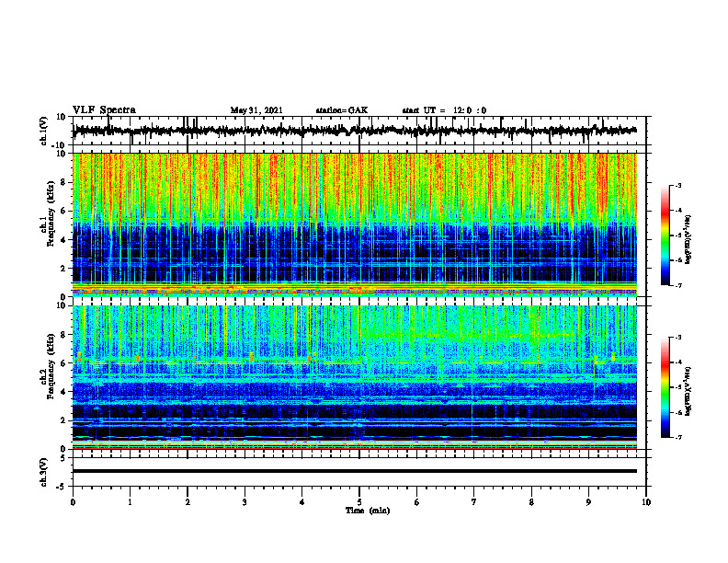Click the ch.2 spectrogram color scale bar

pos(665,387)
